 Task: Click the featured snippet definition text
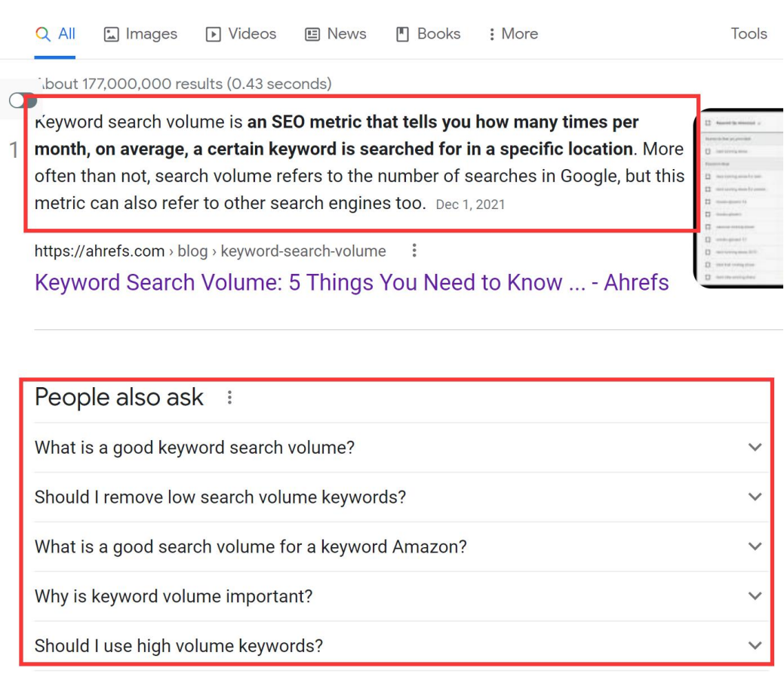click(x=359, y=162)
